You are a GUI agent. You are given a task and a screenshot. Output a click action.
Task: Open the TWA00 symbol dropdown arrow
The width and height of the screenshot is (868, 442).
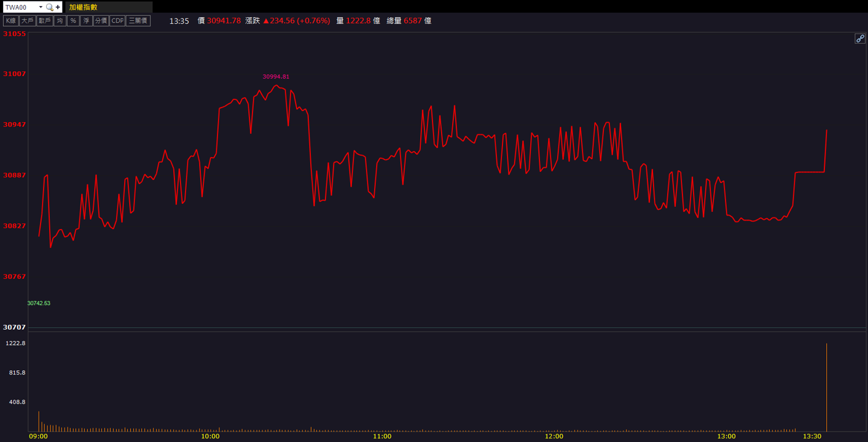(x=41, y=7)
